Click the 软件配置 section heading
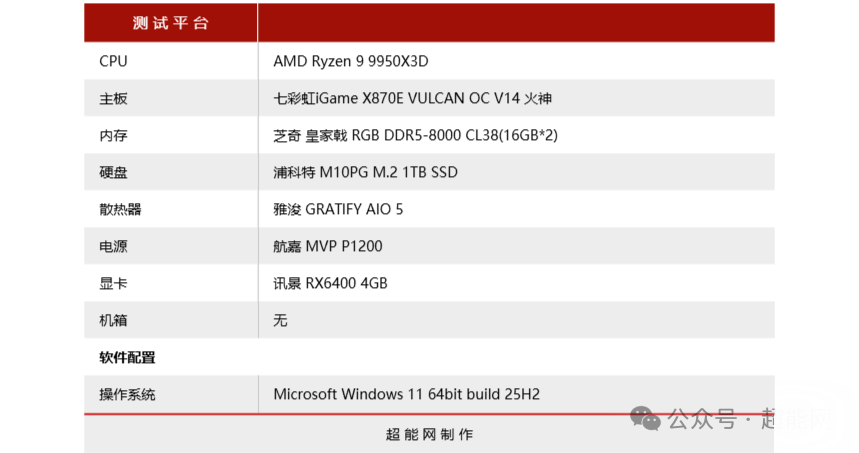 [127, 357]
